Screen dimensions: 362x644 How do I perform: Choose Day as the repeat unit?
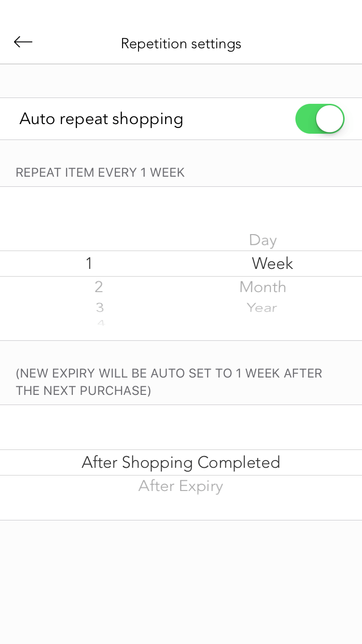[x=263, y=240]
